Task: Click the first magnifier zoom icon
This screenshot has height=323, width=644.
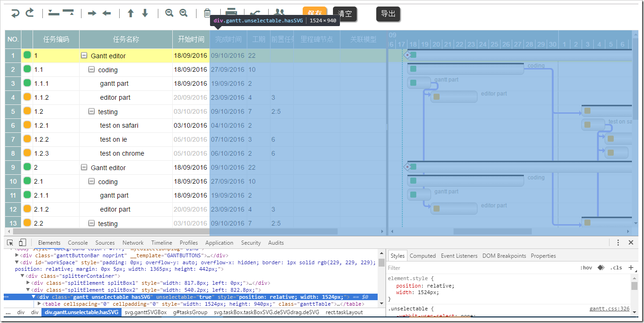Action: [169, 13]
